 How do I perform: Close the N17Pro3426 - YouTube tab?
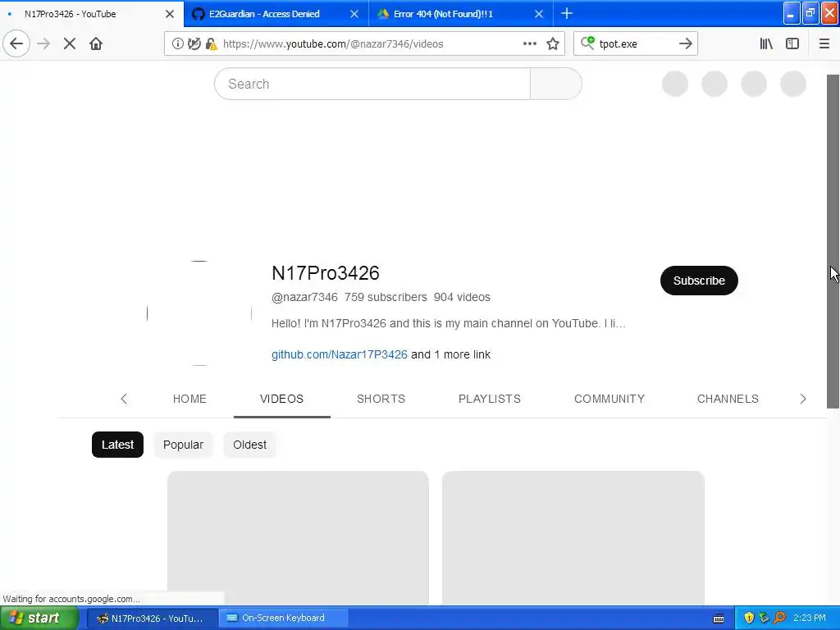(170, 14)
